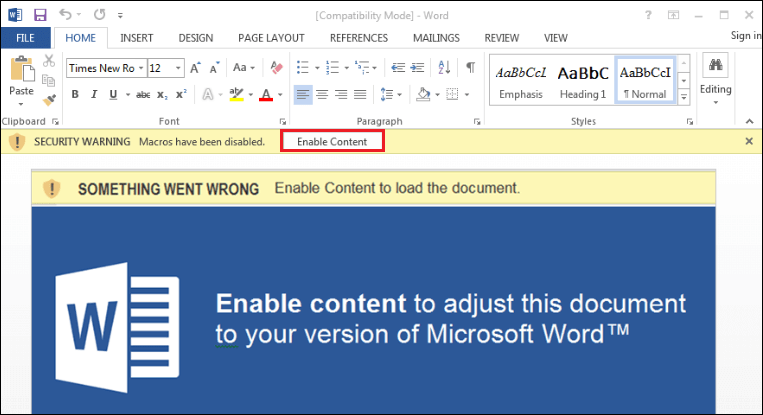Apply the Heading 1 style

click(x=582, y=81)
